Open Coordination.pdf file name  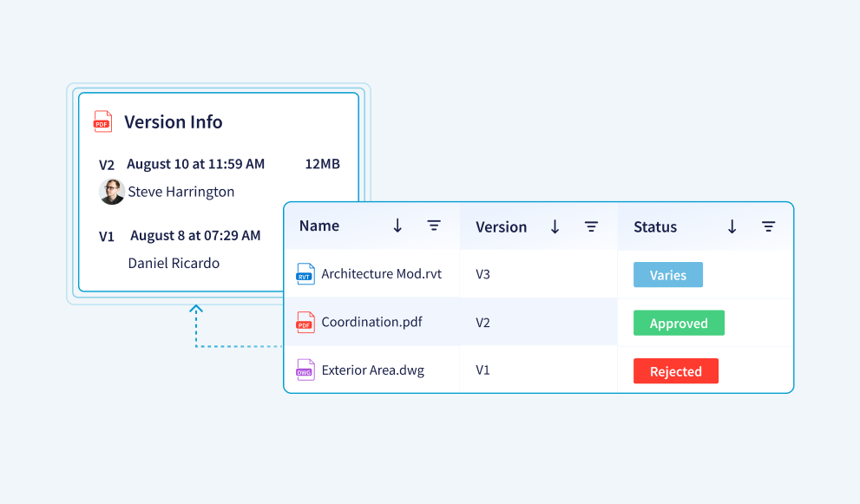372,322
